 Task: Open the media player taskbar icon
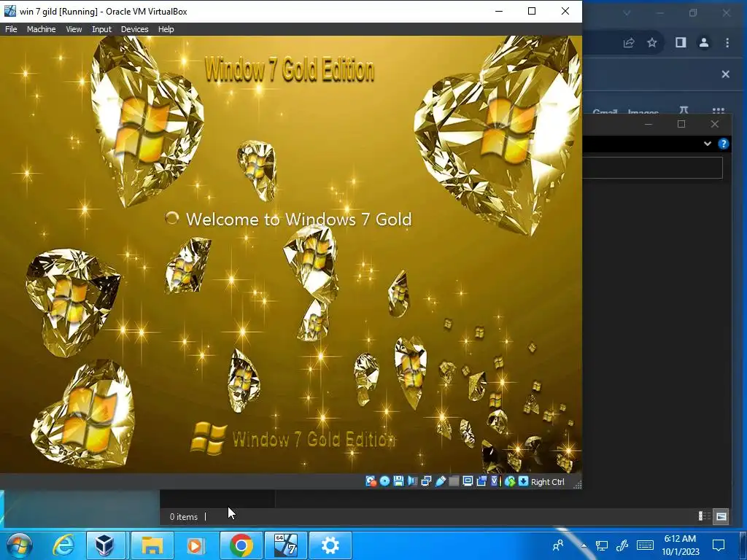pos(196,545)
